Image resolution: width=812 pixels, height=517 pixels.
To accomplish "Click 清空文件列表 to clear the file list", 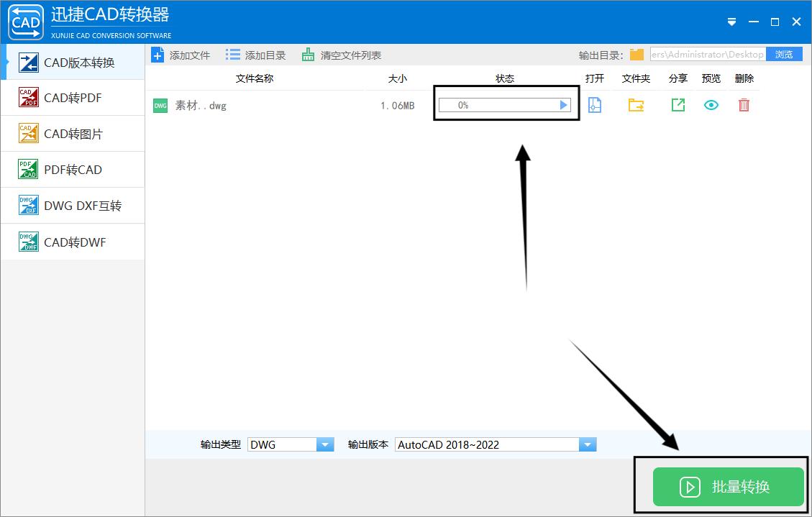I will click(342, 55).
